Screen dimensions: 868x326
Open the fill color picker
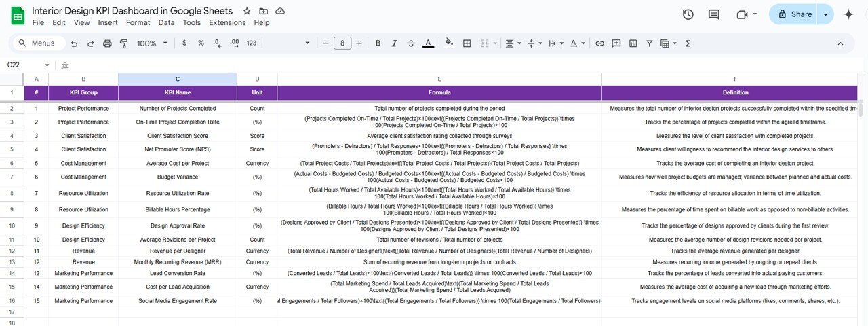coord(448,43)
